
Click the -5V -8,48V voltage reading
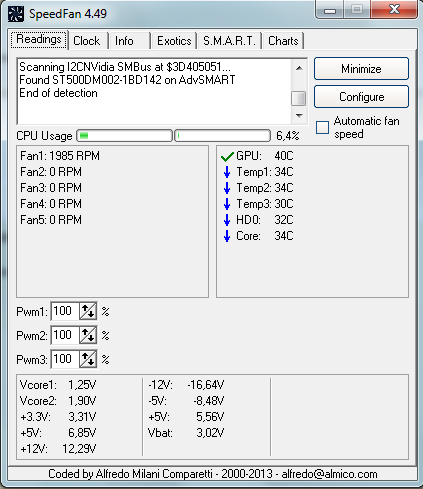[x=186, y=401]
